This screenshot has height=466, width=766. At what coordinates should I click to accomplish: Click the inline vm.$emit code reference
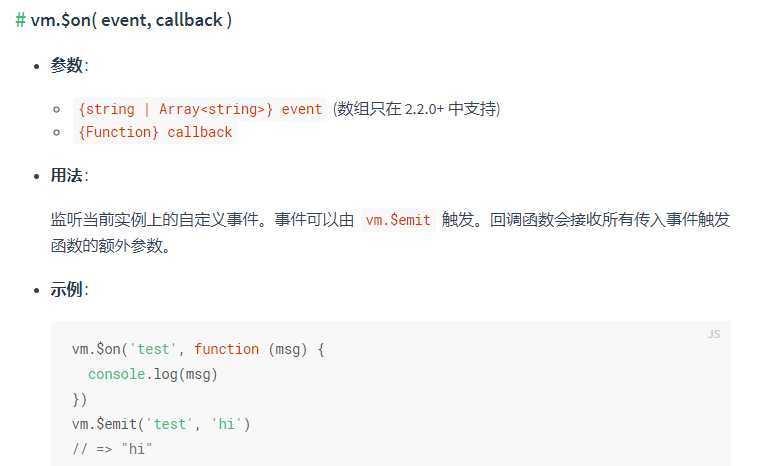click(x=398, y=220)
